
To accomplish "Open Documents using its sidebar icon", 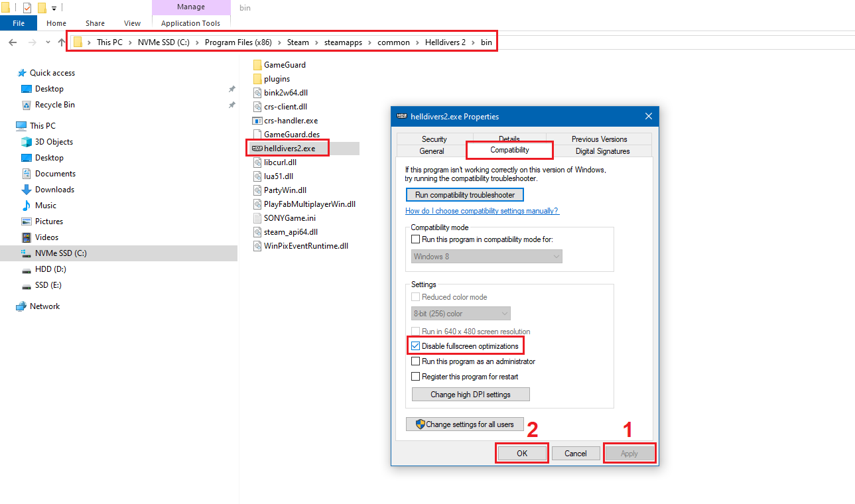I will coord(27,174).
